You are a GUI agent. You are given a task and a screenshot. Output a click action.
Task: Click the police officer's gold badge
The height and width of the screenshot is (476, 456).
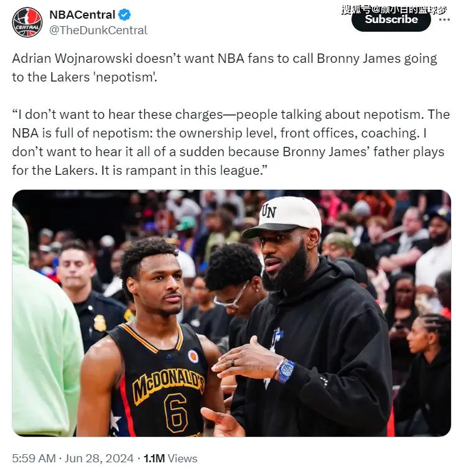pyautogui.click(x=100, y=323)
